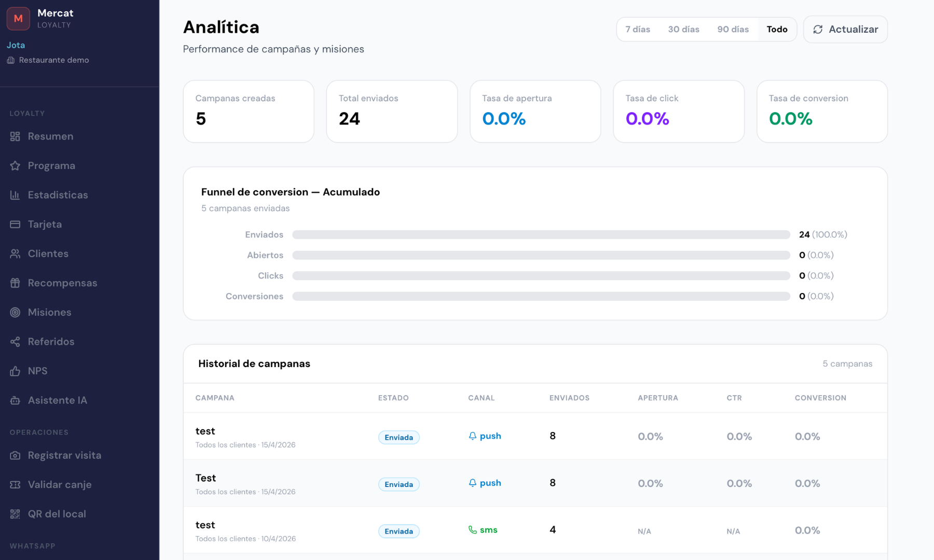Screen dimensions: 934x560
Task: Click Enviada badge in sms row
Action: click(x=399, y=531)
